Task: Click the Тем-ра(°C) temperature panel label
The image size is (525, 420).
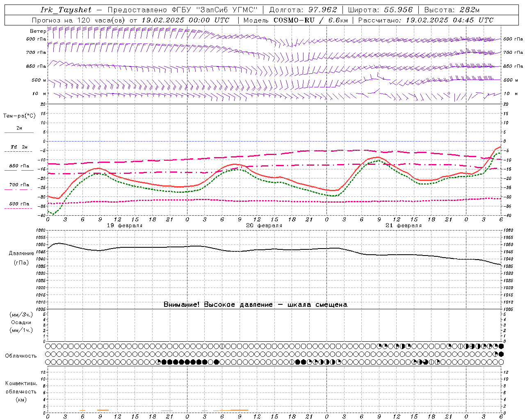Action: click(x=19, y=116)
